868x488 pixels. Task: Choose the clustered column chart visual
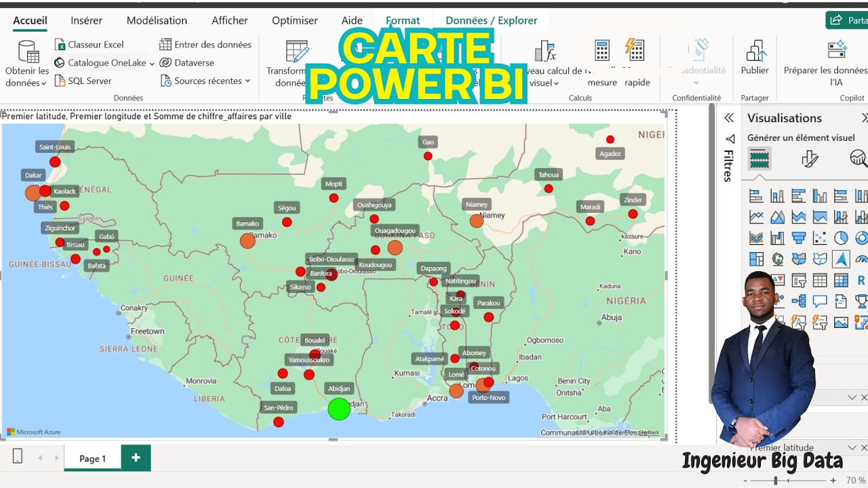[x=820, y=197]
